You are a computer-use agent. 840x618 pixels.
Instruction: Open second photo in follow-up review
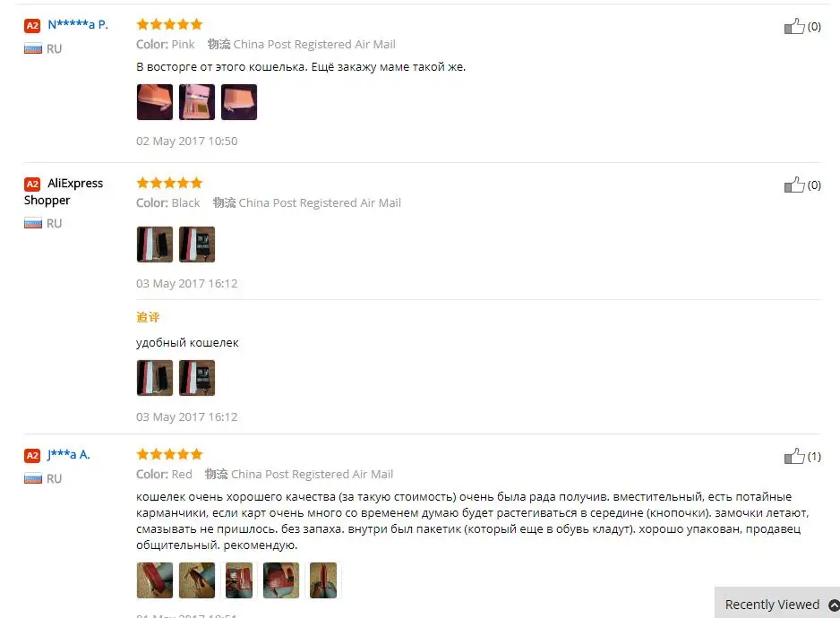[x=197, y=378]
